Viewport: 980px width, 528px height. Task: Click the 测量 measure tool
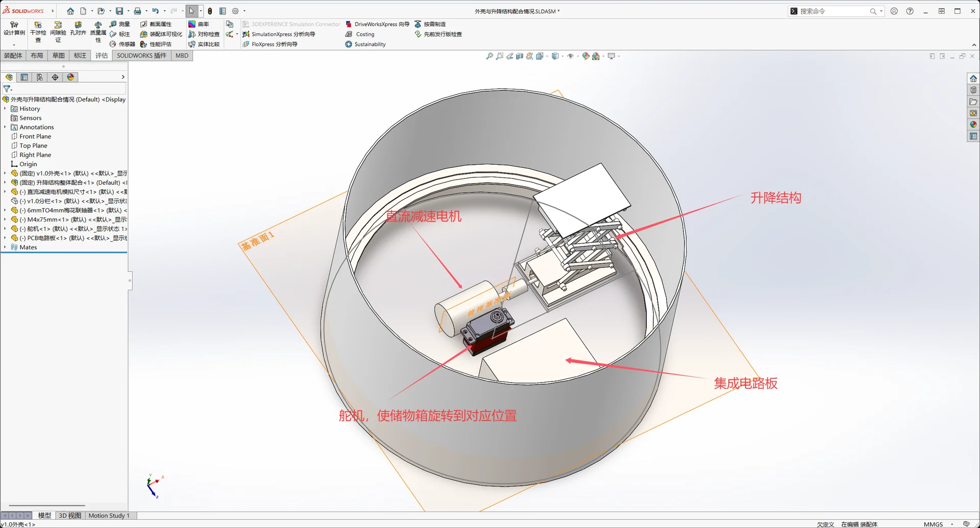pos(120,24)
